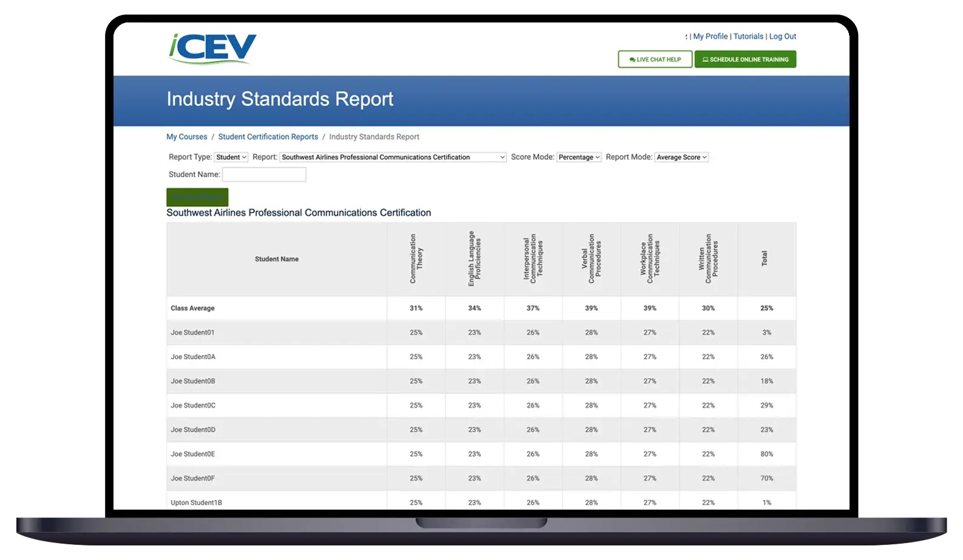Click Joe Student01 total of 3%
This screenshot has height=560, width=963.
767,332
